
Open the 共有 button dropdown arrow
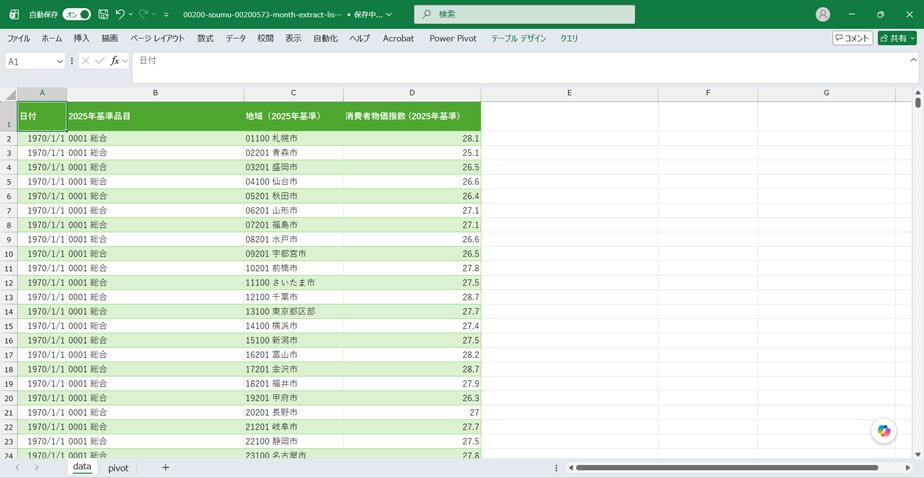pos(913,38)
